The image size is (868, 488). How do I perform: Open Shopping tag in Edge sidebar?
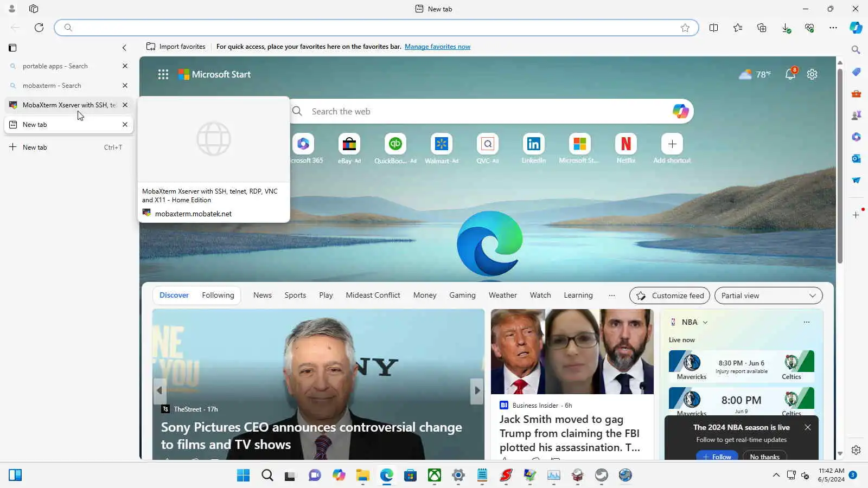pyautogui.click(x=856, y=72)
